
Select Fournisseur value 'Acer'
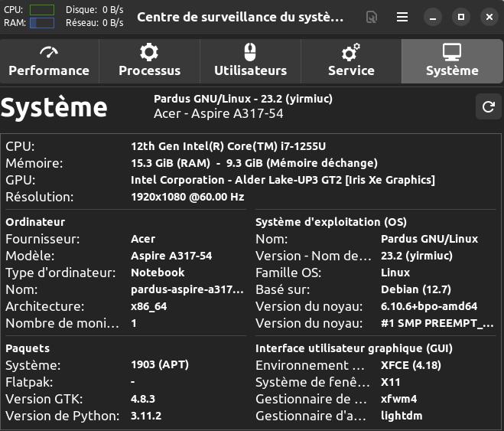click(x=143, y=239)
